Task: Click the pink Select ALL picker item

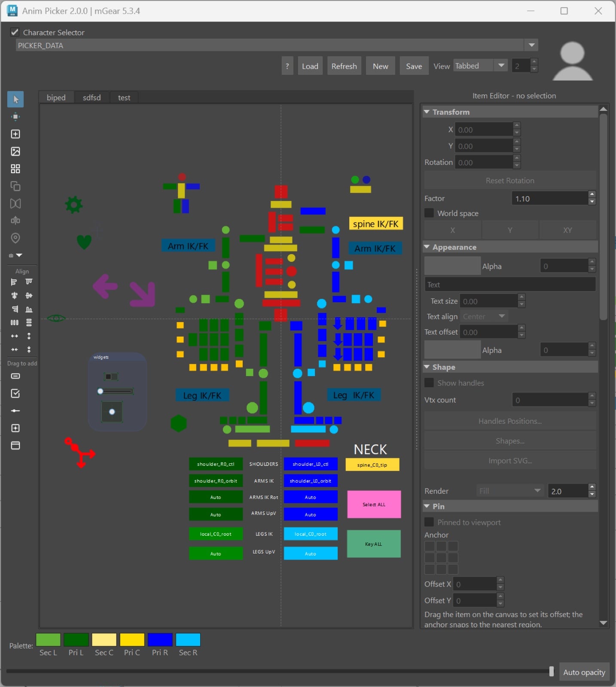Action: point(374,505)
